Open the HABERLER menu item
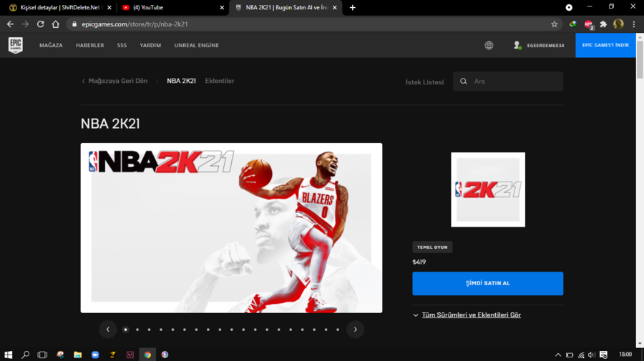The width and height of the screenshot is (644, 361). [90, 46]
